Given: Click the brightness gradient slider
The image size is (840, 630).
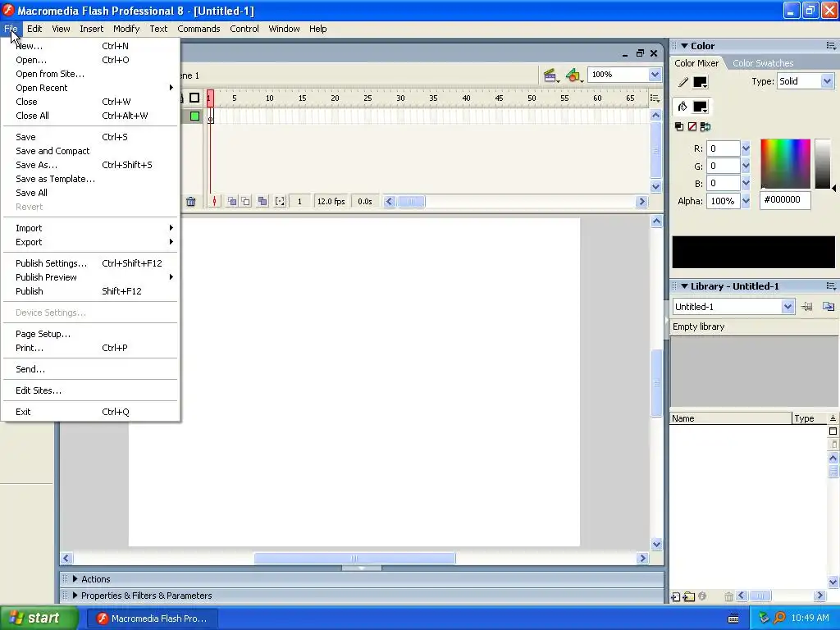Looking at the screenshot, I should 822,163.
